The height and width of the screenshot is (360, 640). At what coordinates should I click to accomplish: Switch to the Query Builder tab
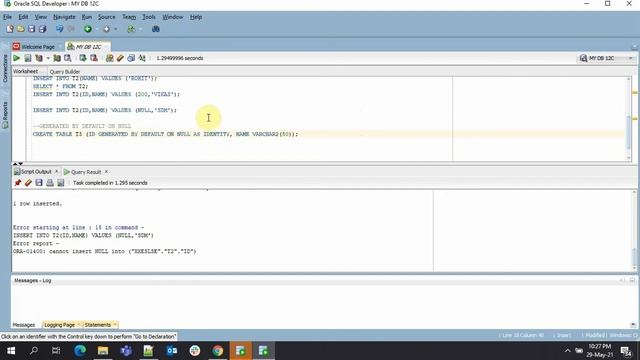coord(65,71)
